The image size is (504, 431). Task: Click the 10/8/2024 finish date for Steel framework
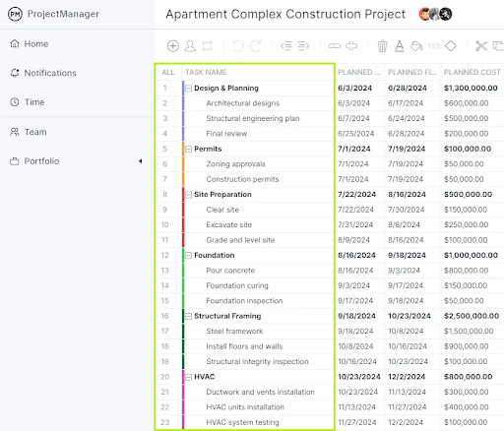(406, 331)
